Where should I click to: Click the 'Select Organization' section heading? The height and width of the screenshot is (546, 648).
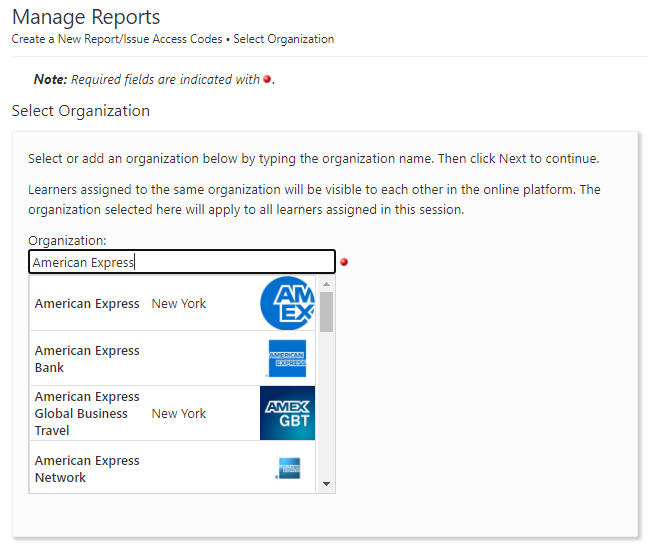[81, 111]
